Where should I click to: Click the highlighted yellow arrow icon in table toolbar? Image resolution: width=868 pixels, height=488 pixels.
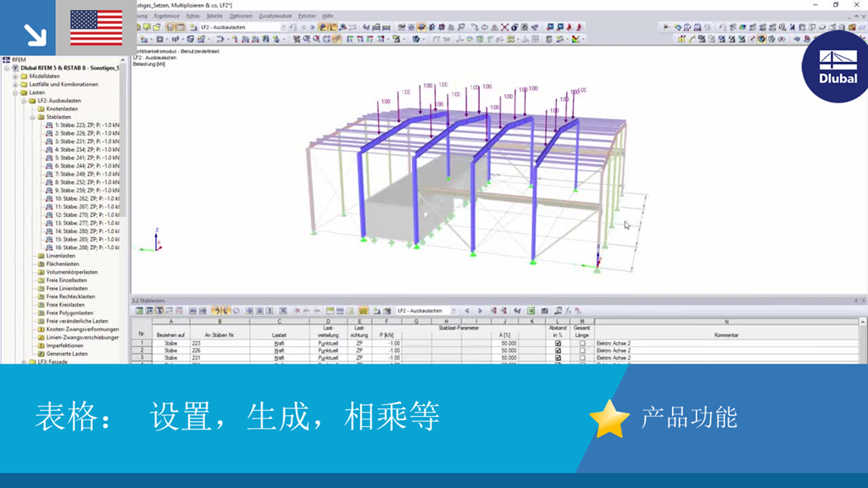(216, 311)
